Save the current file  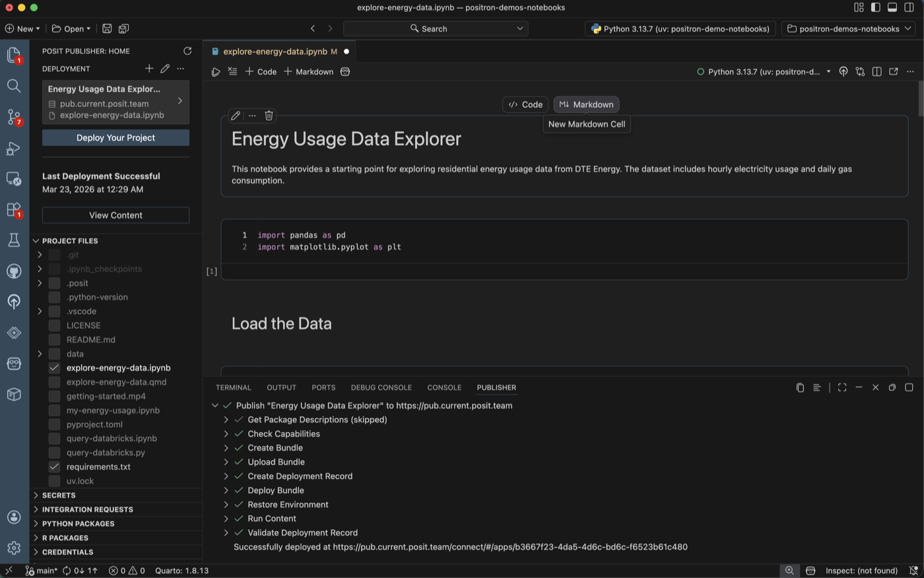click(107, 28)
